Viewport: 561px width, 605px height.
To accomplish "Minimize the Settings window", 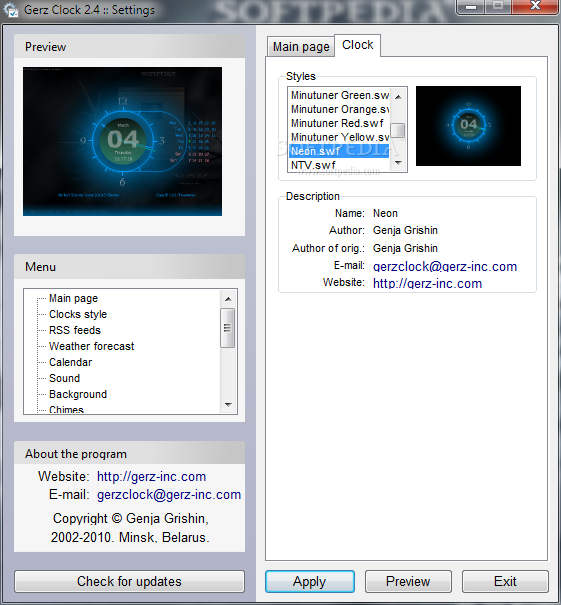I will [470, 6].
